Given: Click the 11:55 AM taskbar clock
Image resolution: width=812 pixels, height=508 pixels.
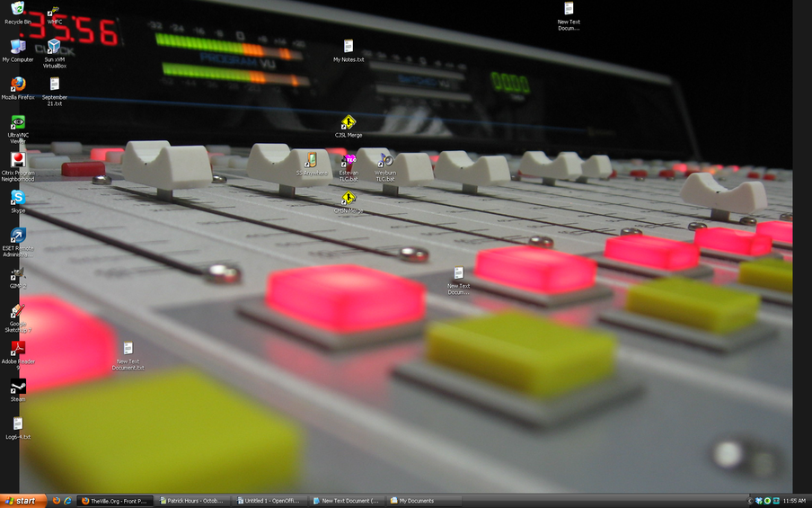Looking at the screenshot, I should click(794, 501).
